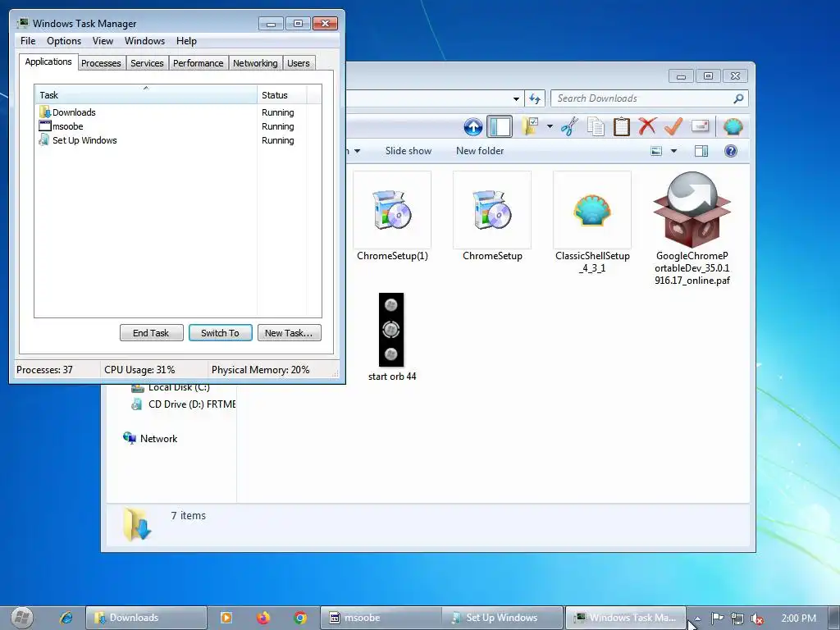Image resolution: width=840 pixels, height=630 pixels.
Task: Open the dropdown arrow beside folder options icon
Action: click(550, 127)
